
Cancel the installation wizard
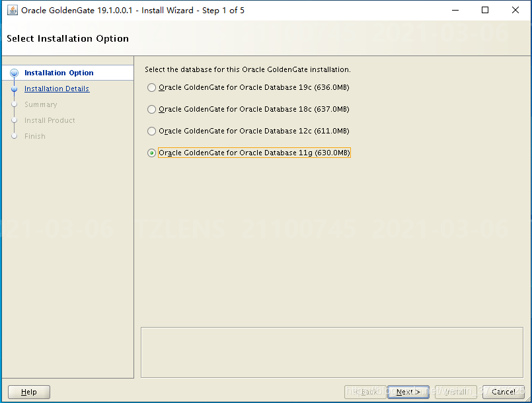point(503,392)
